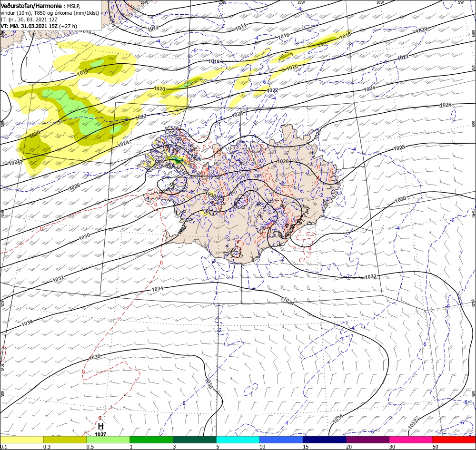
Task: Select the '1' legend scale value
Action: (x=131, y=447)
